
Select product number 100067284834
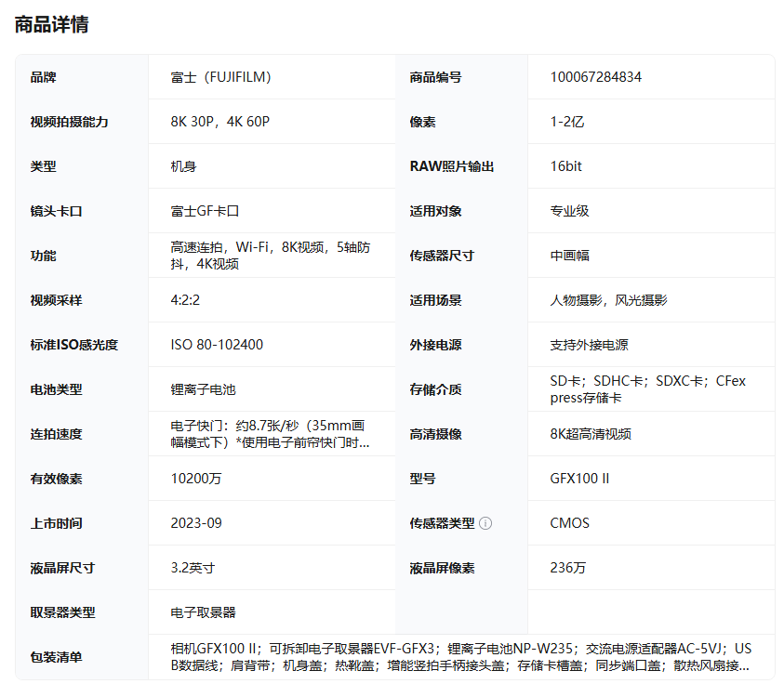pos(595,77)
